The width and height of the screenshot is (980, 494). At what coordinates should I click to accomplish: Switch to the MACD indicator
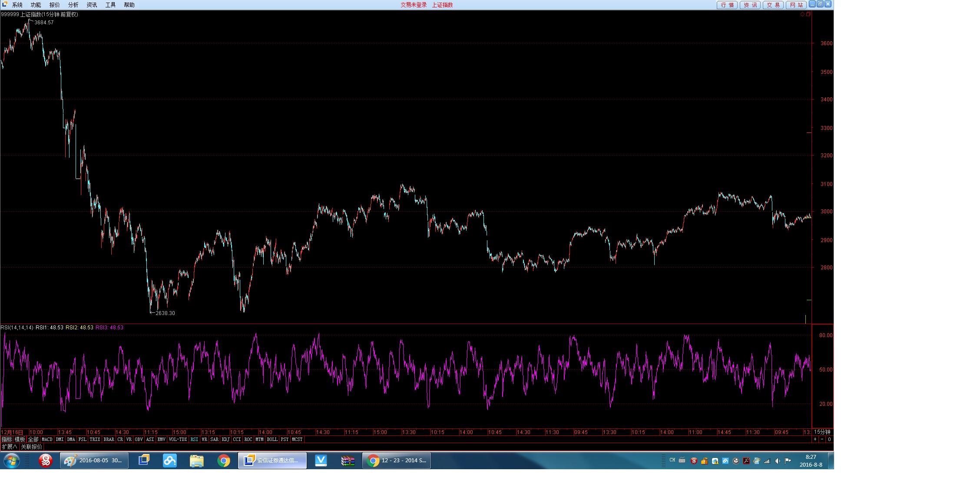coord(47,440)
